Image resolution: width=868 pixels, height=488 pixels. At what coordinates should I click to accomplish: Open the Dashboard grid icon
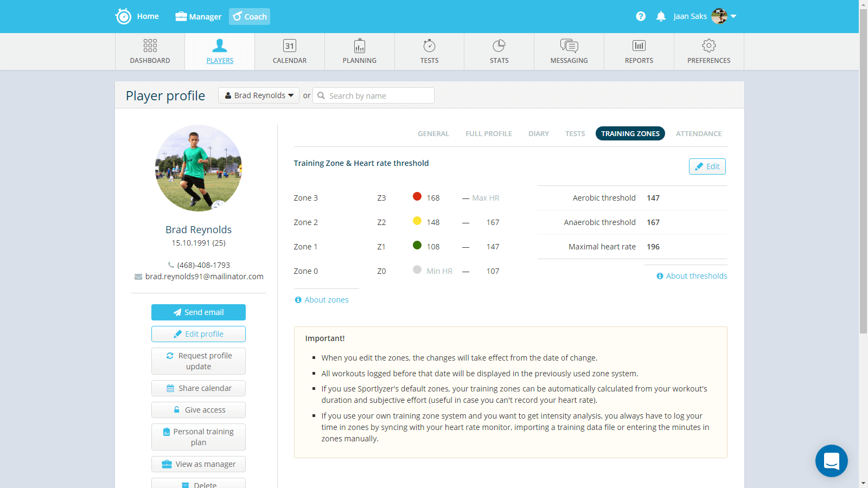150,46
